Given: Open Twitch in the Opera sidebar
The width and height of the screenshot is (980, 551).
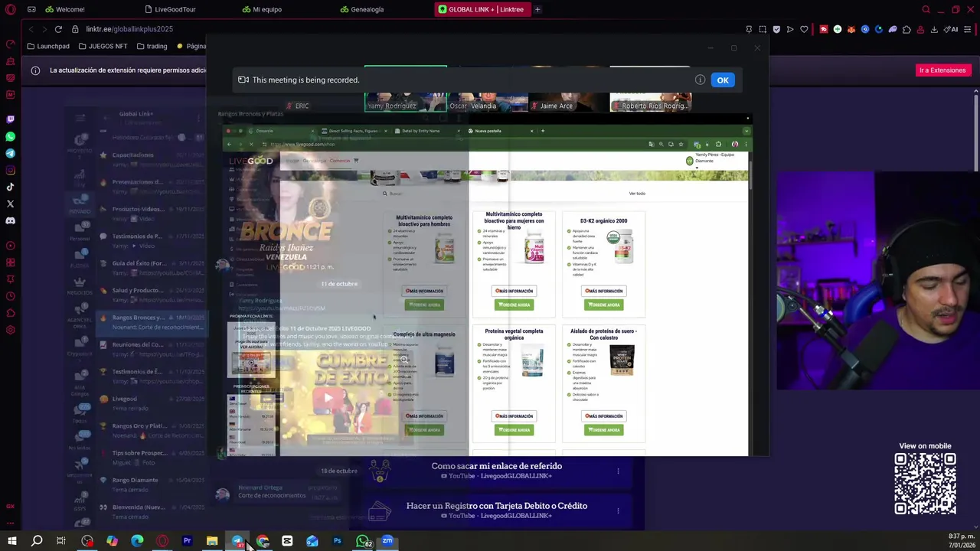Looking at the screenshot, I should (10, 119).
